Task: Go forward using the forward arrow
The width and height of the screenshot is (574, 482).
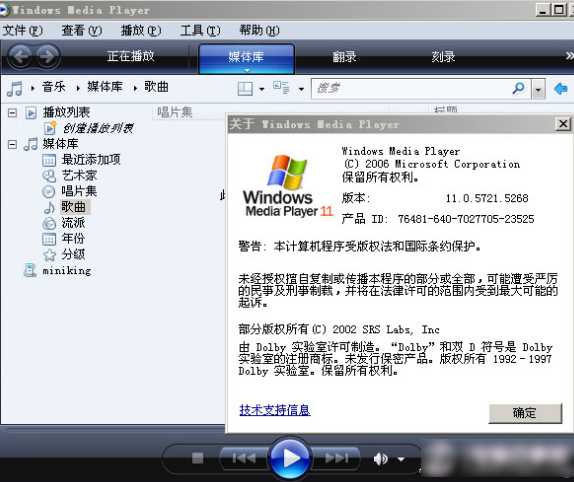Action: (x=48, y=57)
